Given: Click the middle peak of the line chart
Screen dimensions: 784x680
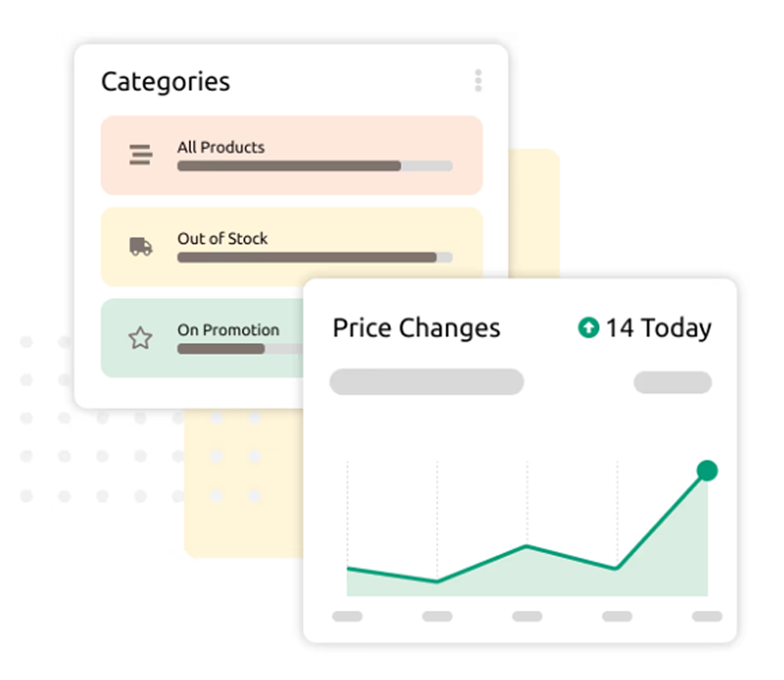Looking at the screenshot, I should tap(527, 546).
